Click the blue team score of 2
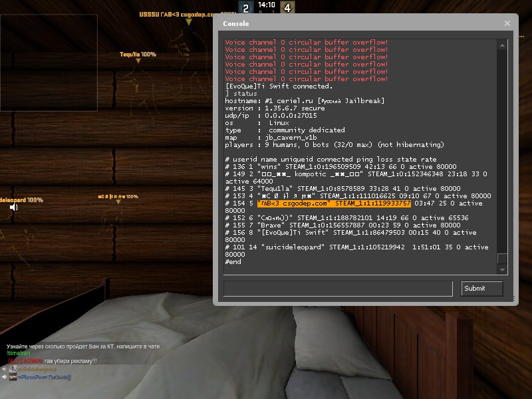This screenshot has width=532, height=399. [x=245, y=8]
